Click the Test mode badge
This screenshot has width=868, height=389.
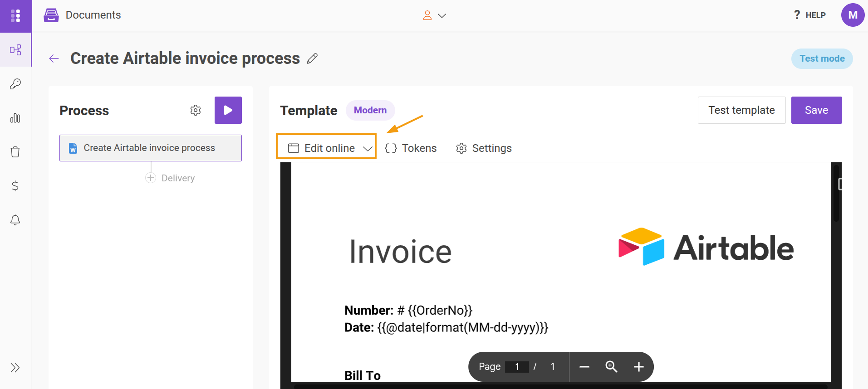click(x=822, y=58)
